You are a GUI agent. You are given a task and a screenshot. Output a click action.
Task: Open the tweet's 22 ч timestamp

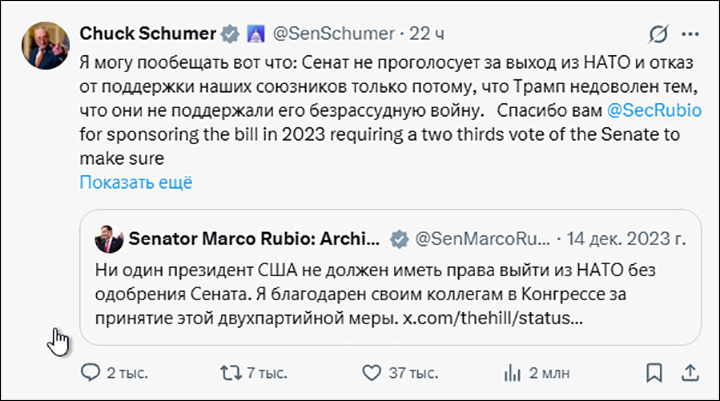coord(428,34)
